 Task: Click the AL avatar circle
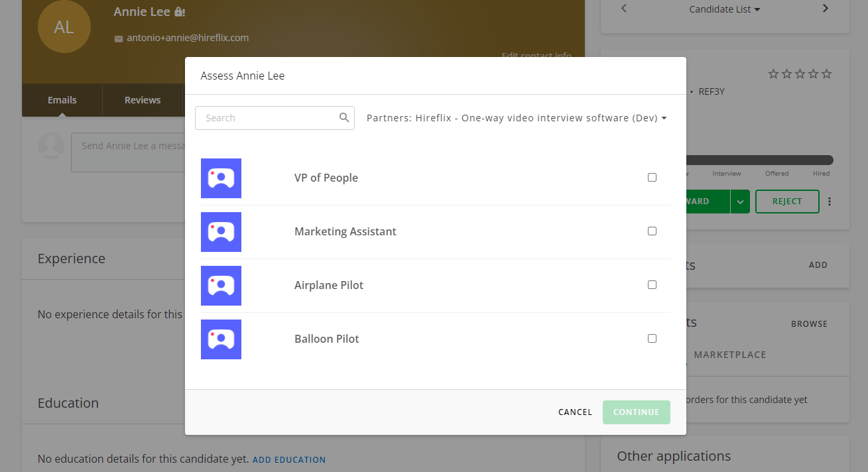(x=64, y=27)
